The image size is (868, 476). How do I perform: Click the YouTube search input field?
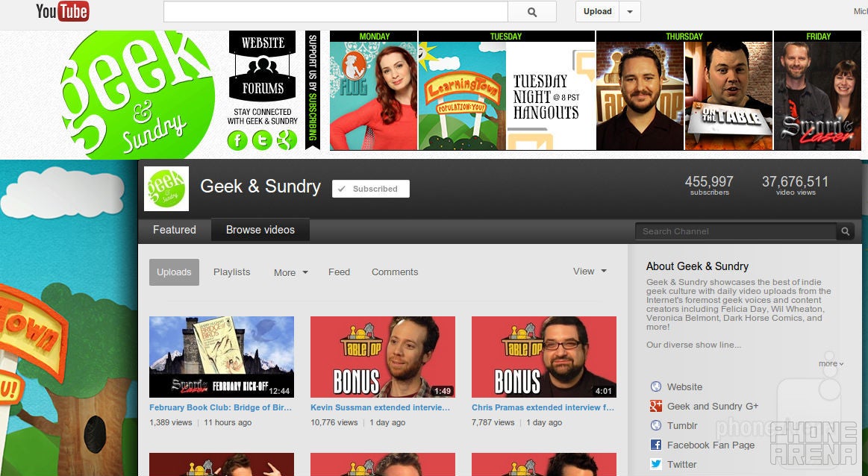click(x=335, y=12)
